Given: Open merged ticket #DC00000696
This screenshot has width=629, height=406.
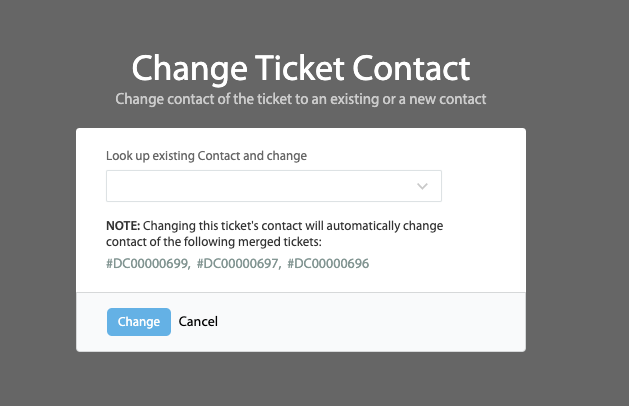Looking at the screenshot, I should click(328, 263).
